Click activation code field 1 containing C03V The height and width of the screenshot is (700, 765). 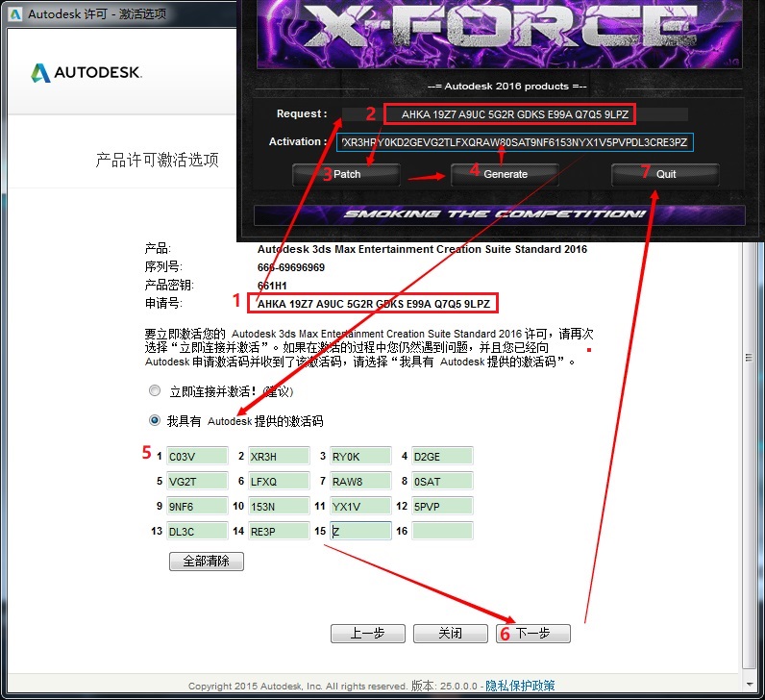[x=197, y=456]
